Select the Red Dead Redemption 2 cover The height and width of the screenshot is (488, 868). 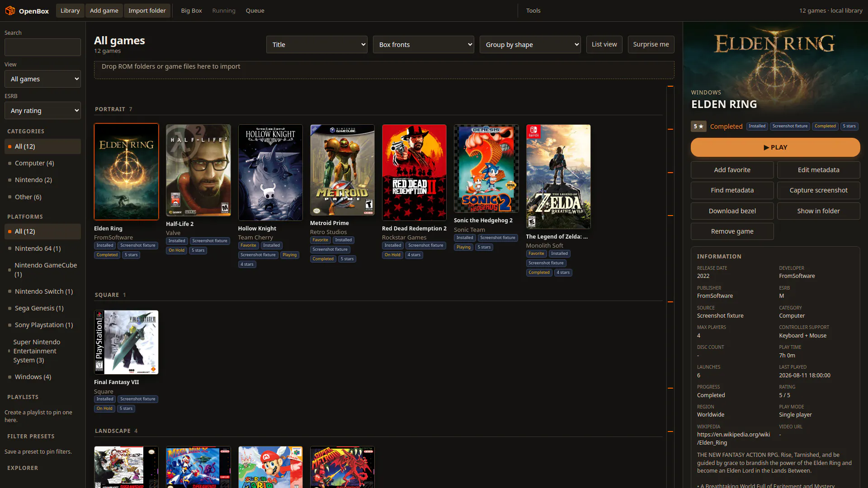[x=414, y=173]
